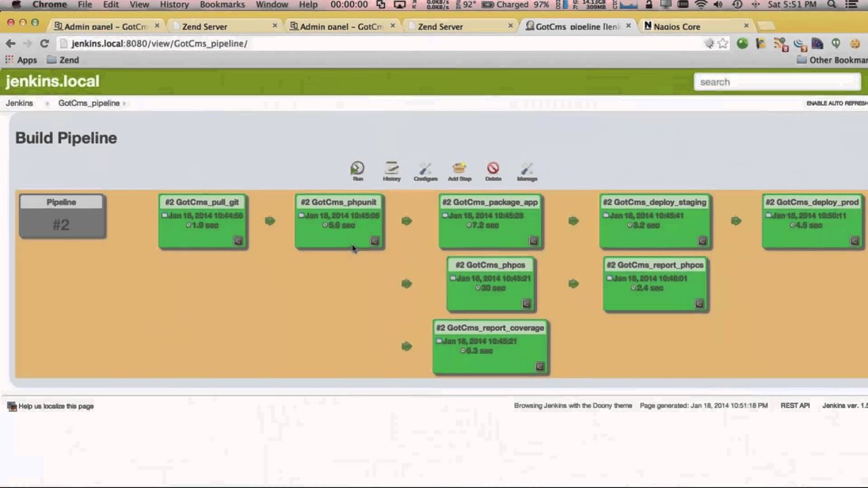Open console icon on GotCms_report_phpcs card
868x488 pixels.
699,304
